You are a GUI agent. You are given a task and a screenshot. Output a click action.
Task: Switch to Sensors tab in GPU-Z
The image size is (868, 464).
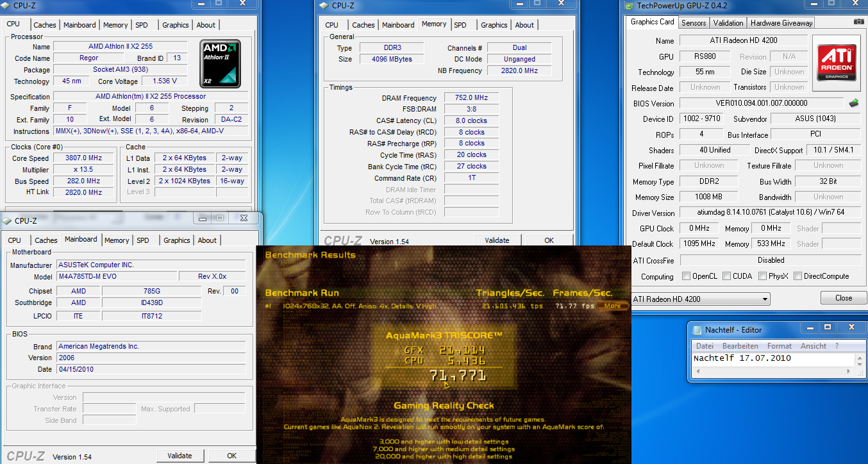click(694, 22)
